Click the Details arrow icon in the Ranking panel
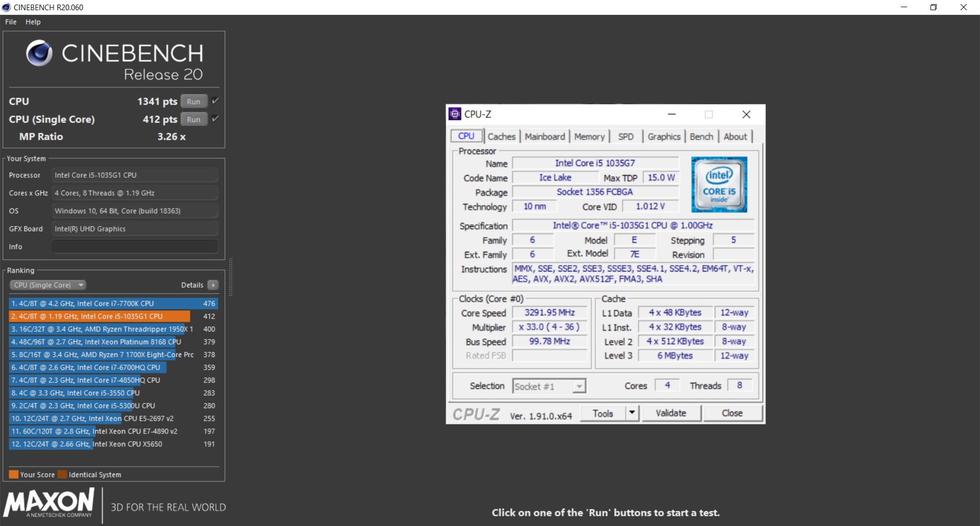 coord(213,285)
